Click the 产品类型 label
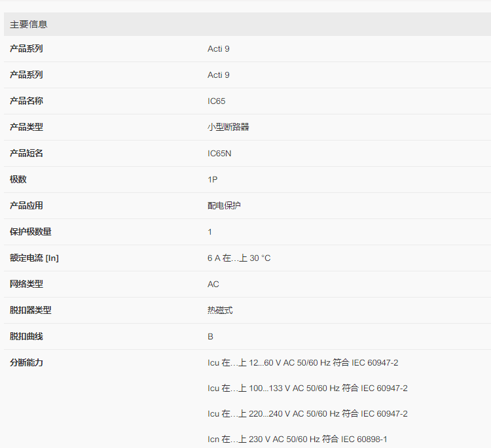Viewport: 491px width, 448px height. pos(26,127)
